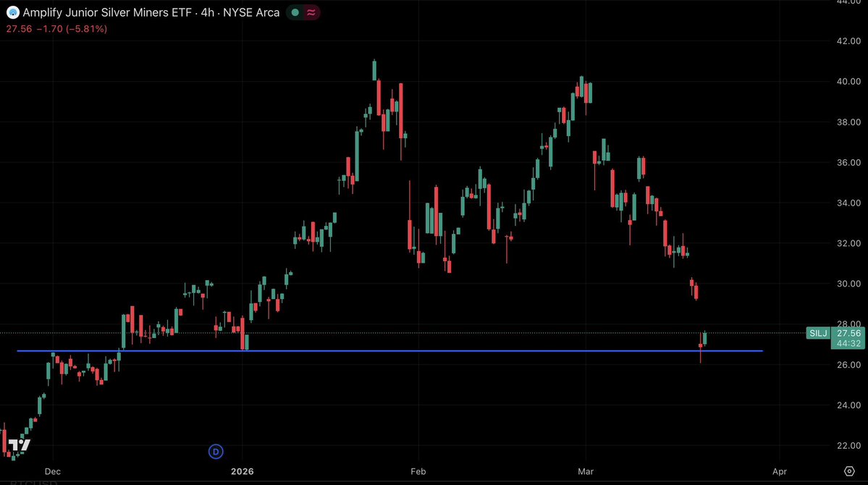Click the 38.00 price axis label
Viewport: 868px width, 485px height.
[x=848, y=122]
